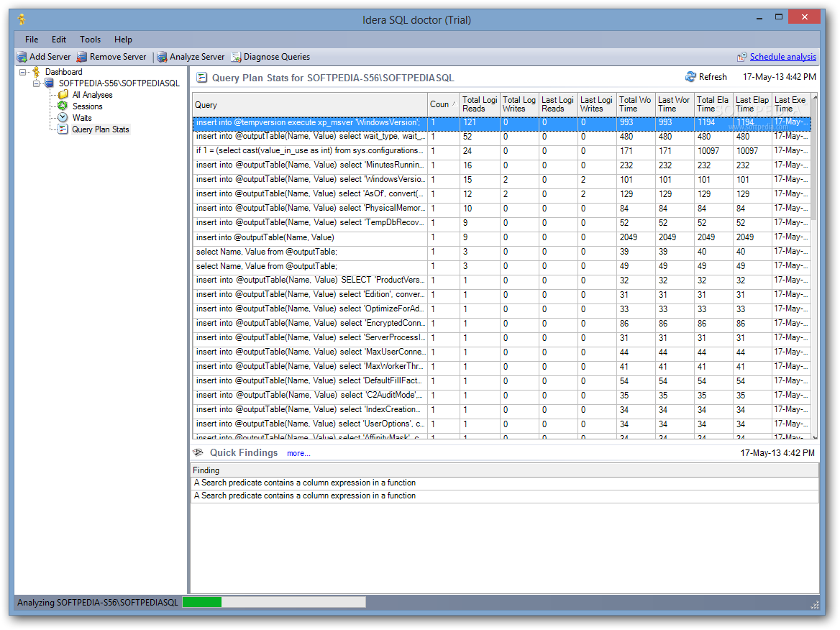Select the row starting with 'if 1 = (select cast'
The width and height of the screenshot is (840, 630).
[x=501, y=151]
